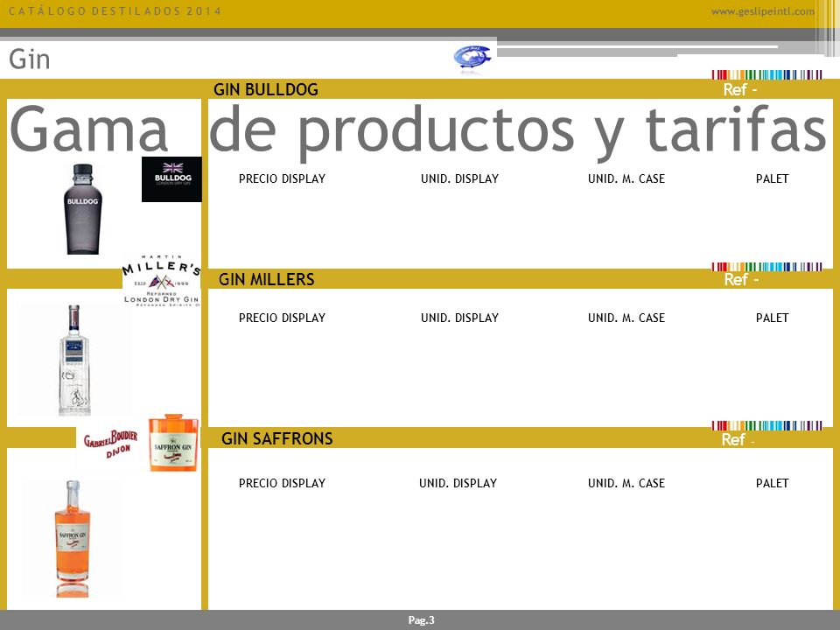Click the Martin Miller's London Dry Gin logo

pos(161,281)
